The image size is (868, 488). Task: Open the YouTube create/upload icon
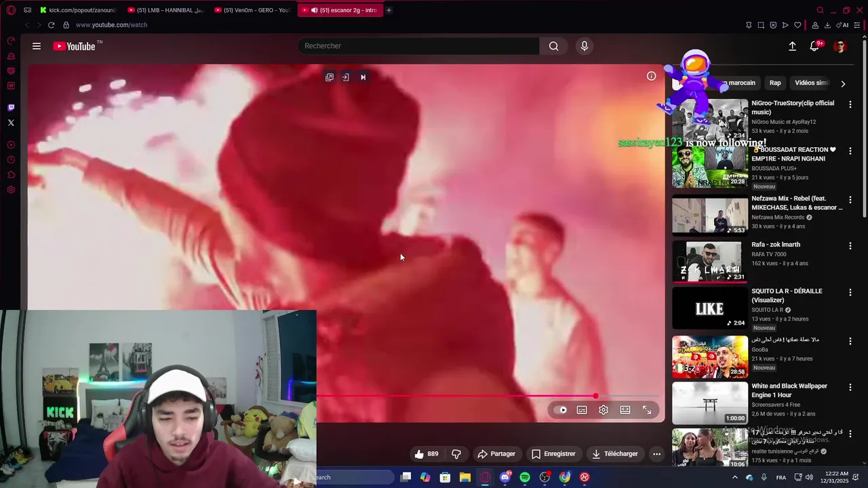tap(792, 46)
